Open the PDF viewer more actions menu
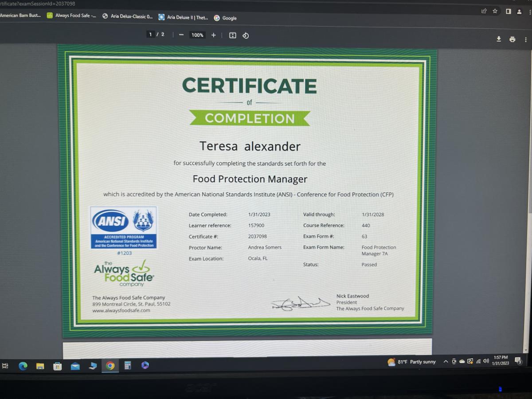Viewport: 532px width, 399px height. (x=526, y=40)
